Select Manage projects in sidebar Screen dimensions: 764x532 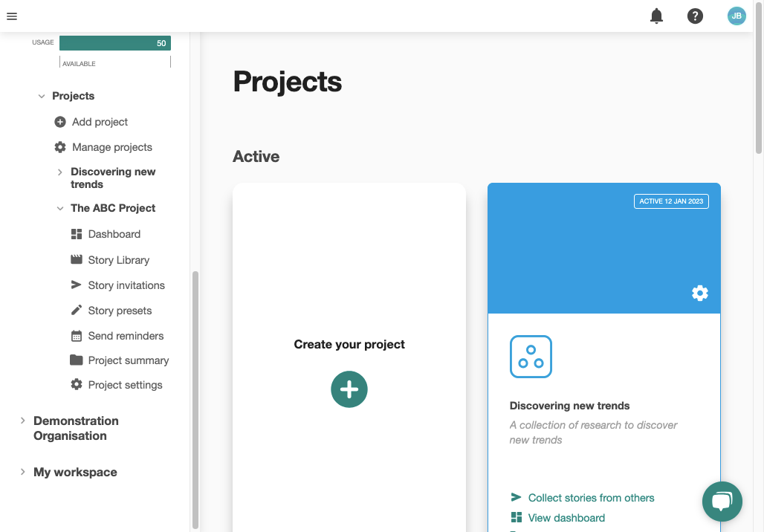click(112, 147)
